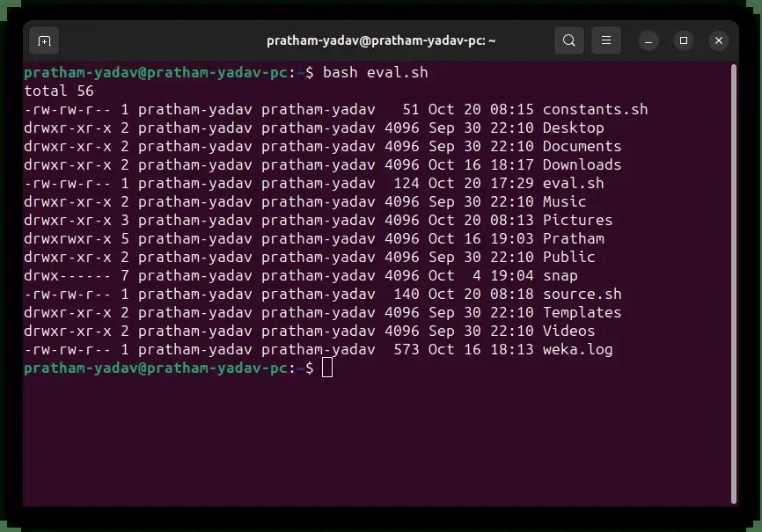
Task: Click the drwxrwxr-x permissions of Pratham
Action: pos(68,238)
